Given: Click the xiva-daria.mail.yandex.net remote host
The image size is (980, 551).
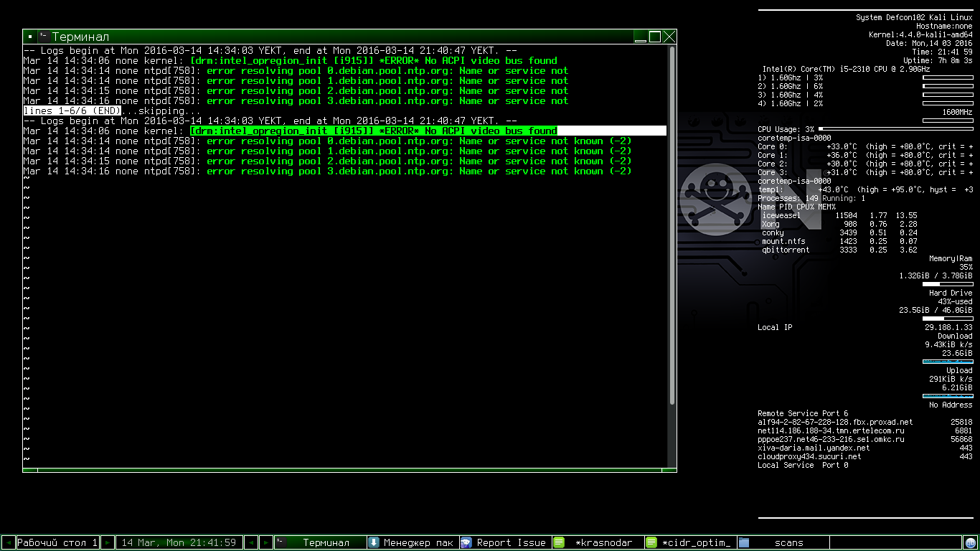Looking at the screenshot, I should [x=814, y=448].
